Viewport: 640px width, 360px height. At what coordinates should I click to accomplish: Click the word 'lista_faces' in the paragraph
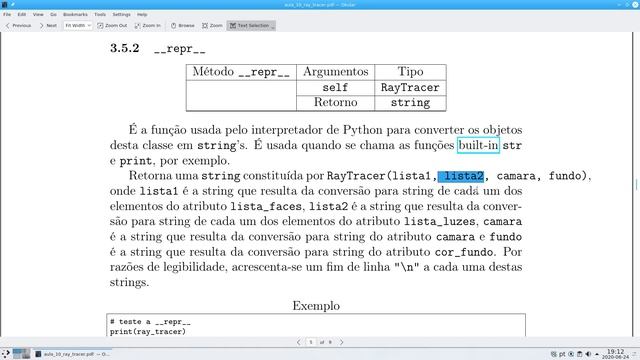pyautogui.click(x=266, y=207)
